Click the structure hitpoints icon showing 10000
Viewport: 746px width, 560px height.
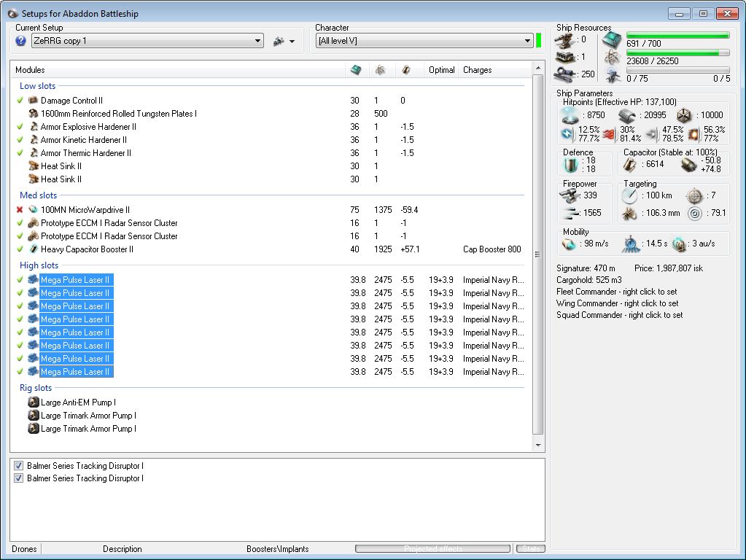[684, 115]
